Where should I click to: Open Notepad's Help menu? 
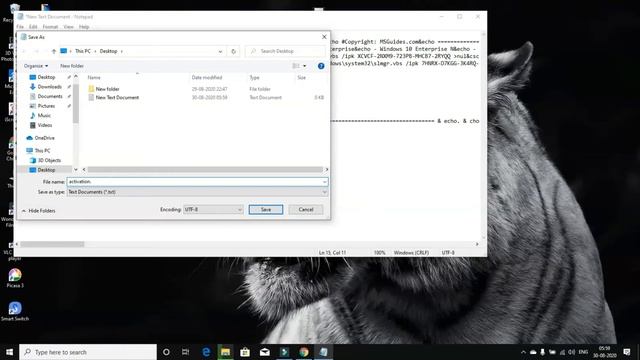[x=84, y=27]
